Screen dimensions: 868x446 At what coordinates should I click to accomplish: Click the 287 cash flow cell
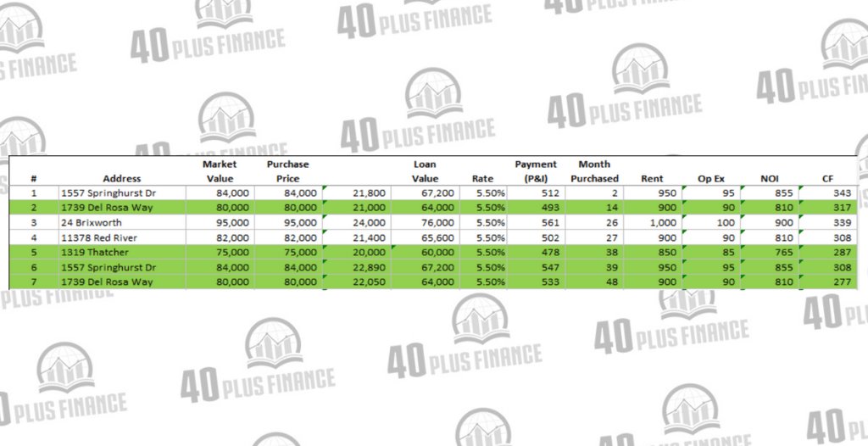coord(828,252)
